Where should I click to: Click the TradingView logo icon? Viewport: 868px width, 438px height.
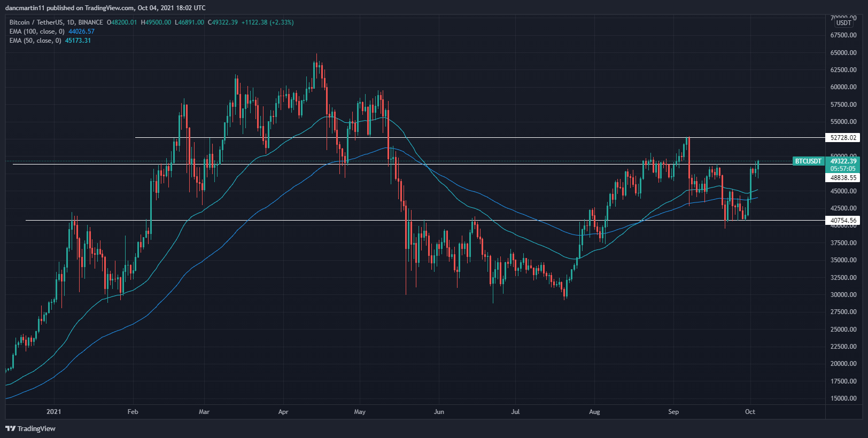10,428
